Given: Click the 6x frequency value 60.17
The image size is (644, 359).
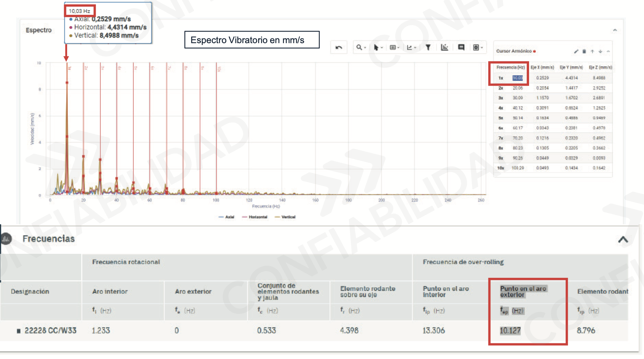Looking at the screenshot, I should (517, 128).
